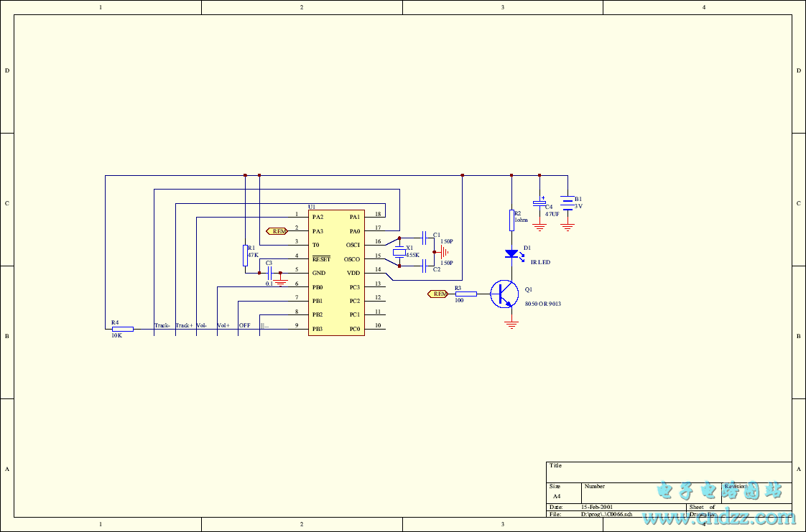
Task: Select the REM port beside resistor R3
Action: [438, 294]
